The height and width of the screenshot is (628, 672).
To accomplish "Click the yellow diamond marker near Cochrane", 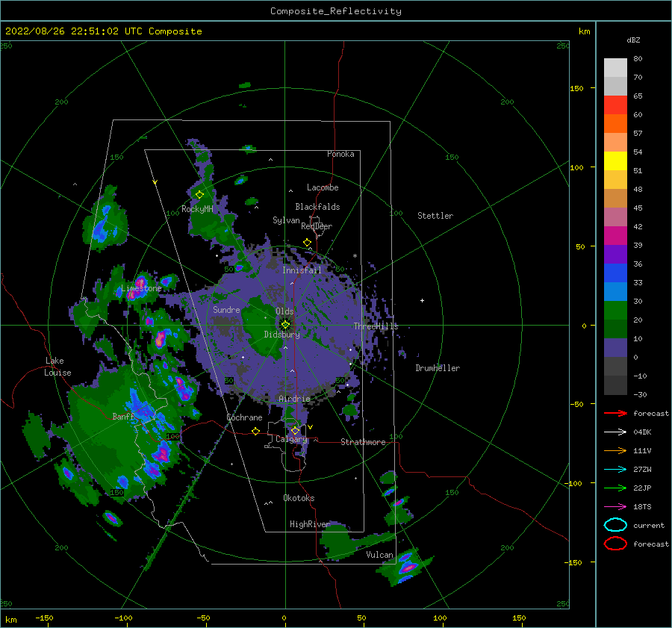I will pyautogui.click(x=255, y=431).
